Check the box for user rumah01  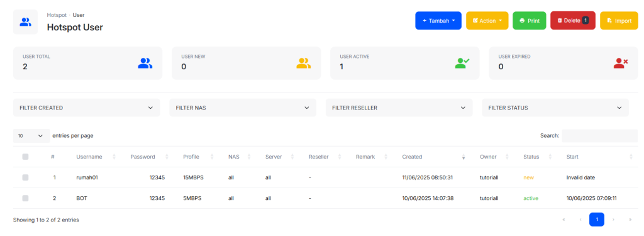pyautogui.click(x=25, y=177)
